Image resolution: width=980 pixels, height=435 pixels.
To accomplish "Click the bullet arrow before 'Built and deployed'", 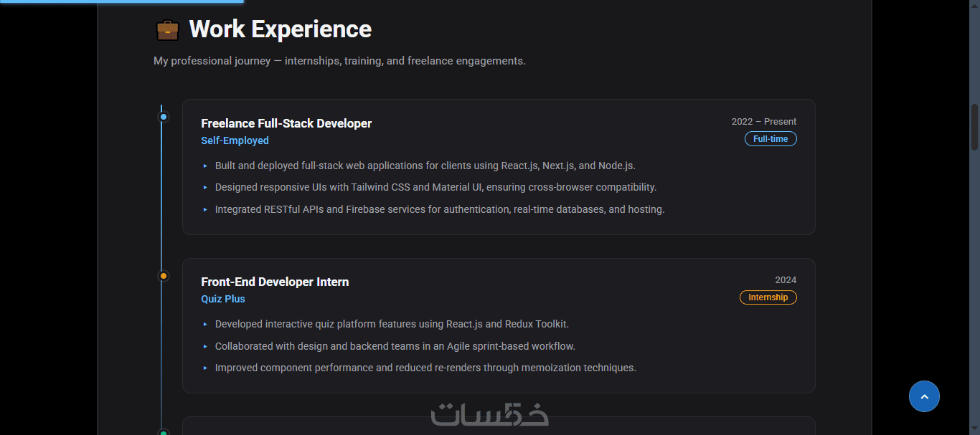I will (x=205, y=166).
